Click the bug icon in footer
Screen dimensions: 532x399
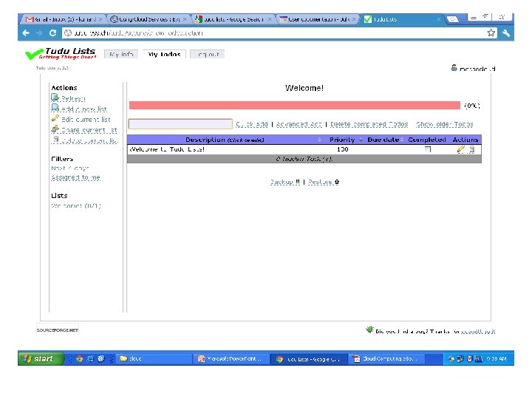click(369, 330)
